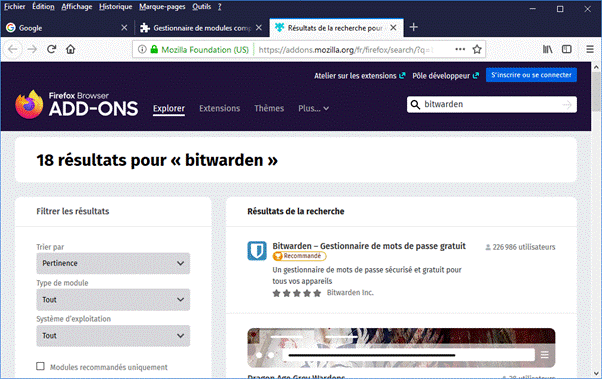Click the Google favicon in first tab
The width and height of the screenshot is (602, 379).
(x=11, y=28)
